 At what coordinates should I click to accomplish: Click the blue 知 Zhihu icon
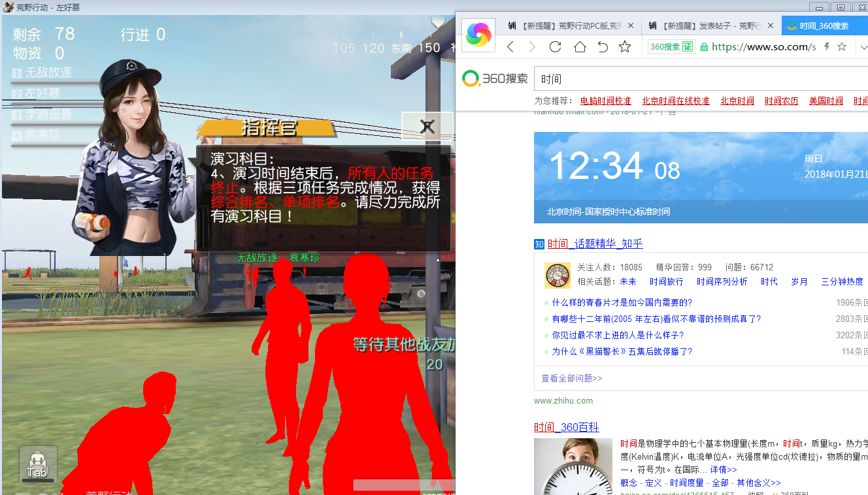click(x=539, y=244)
